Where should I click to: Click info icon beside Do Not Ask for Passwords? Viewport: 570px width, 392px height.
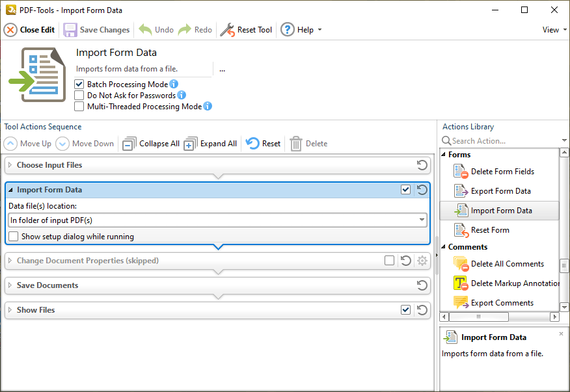[x=182, y=95]
